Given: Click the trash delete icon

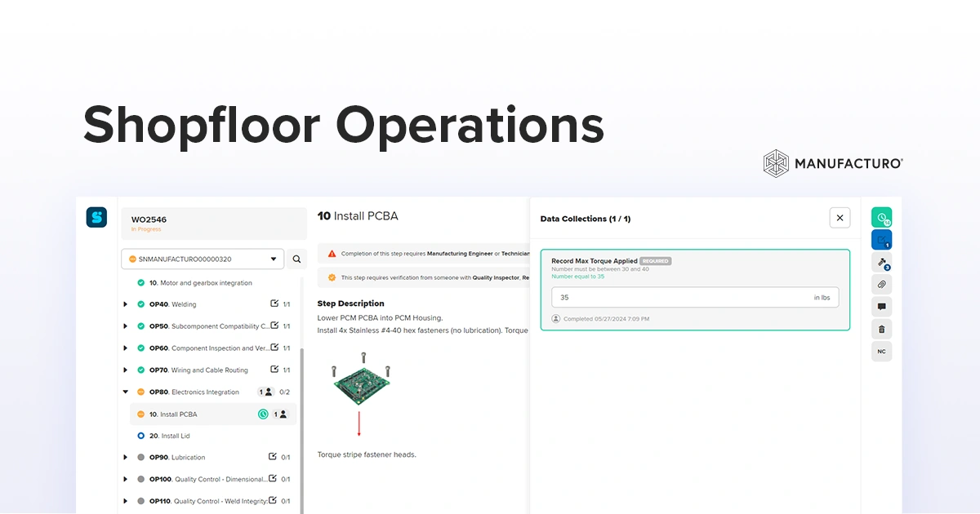Looking at the screenshot, I should point(882,329).
